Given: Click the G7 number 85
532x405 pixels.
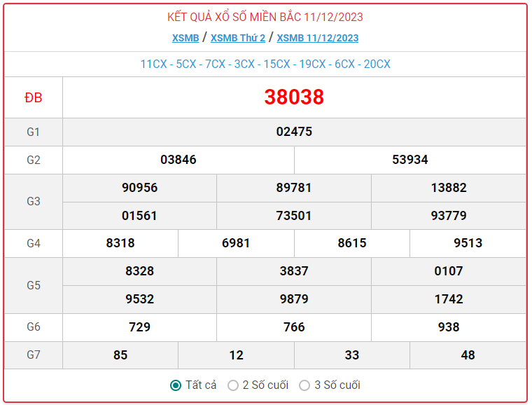Looking at the screenshot, I should click(x=120, y=355).
